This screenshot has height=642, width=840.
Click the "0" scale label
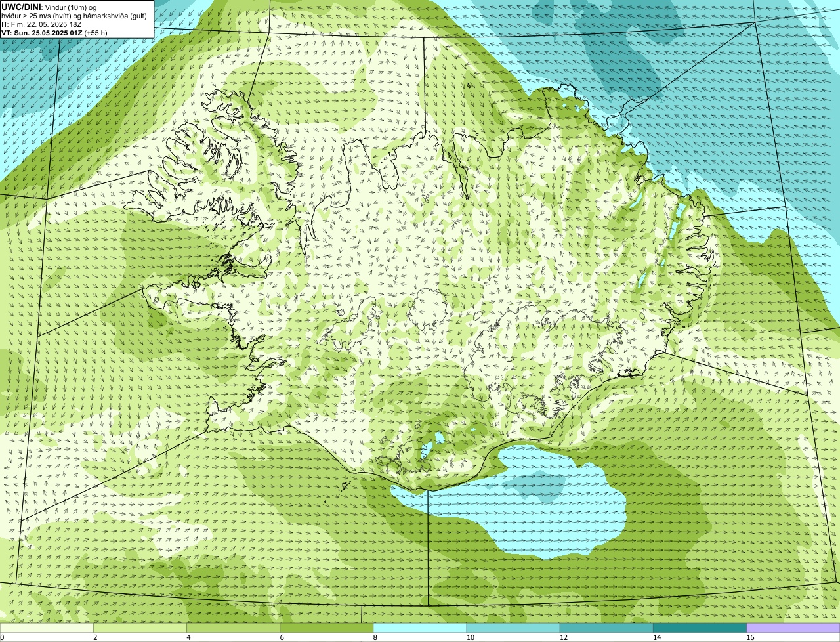pos(2,637)
